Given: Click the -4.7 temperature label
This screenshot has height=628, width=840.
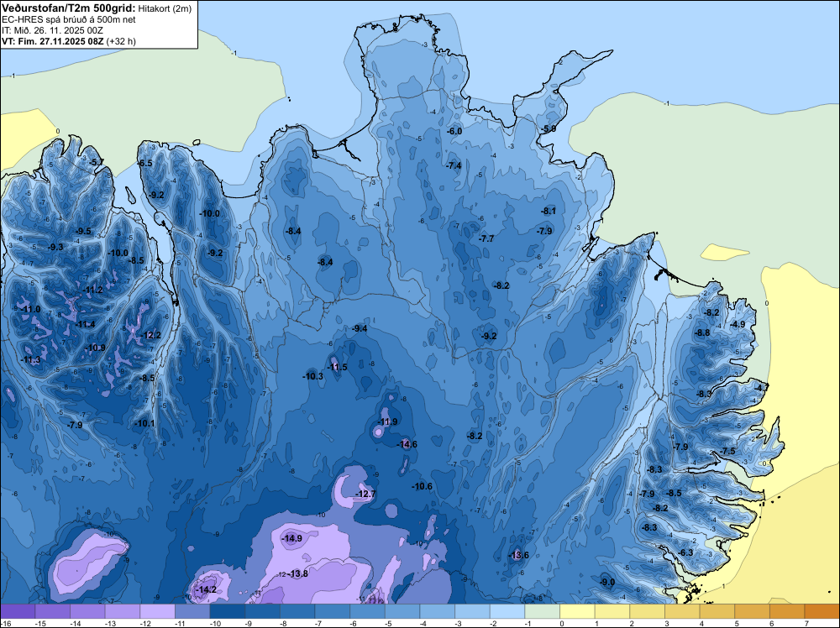Looking at the screenshot, I should [x=762, y=387].
